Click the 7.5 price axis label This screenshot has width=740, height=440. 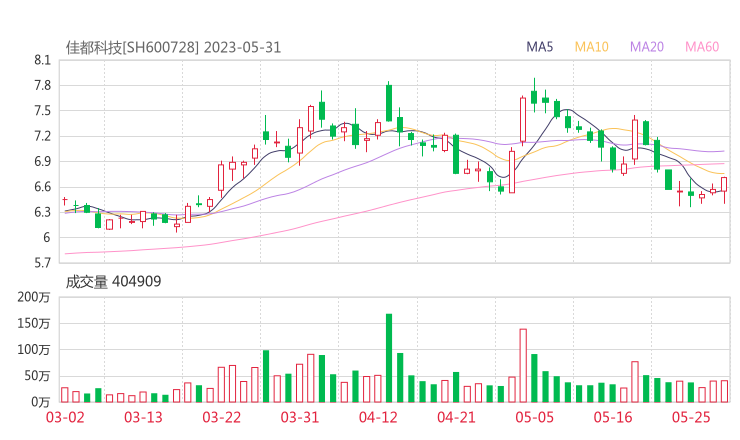point(42,111)
